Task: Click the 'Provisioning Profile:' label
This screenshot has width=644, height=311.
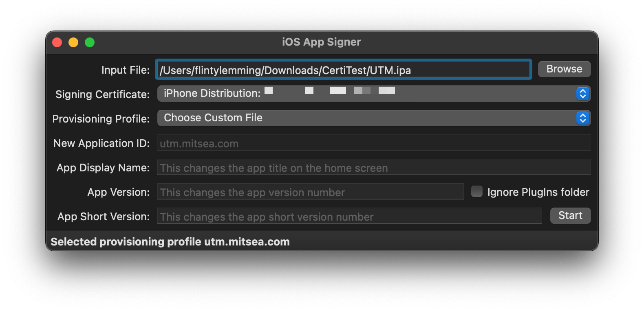Action: point(101,119)
